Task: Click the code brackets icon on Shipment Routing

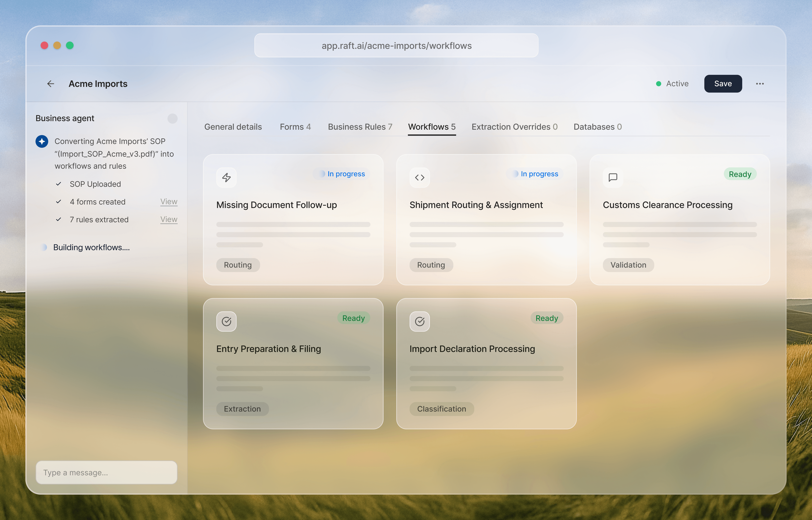Action: (x=419, y=178)
